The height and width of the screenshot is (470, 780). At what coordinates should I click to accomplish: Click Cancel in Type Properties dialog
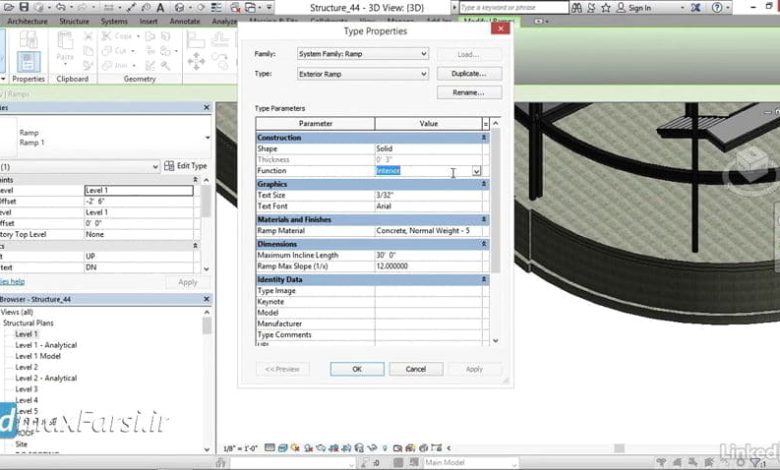pyautogui.click(x=416, y=369)
